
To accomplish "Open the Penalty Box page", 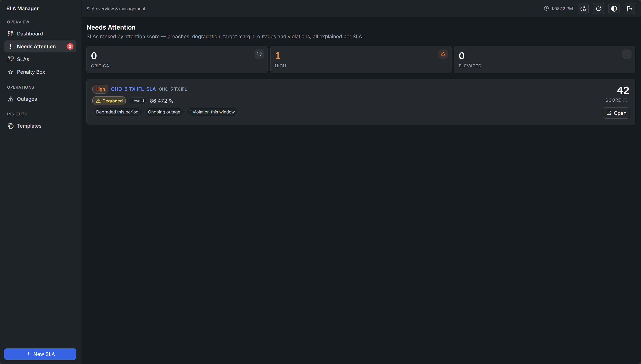I will (x=40, y=72).
